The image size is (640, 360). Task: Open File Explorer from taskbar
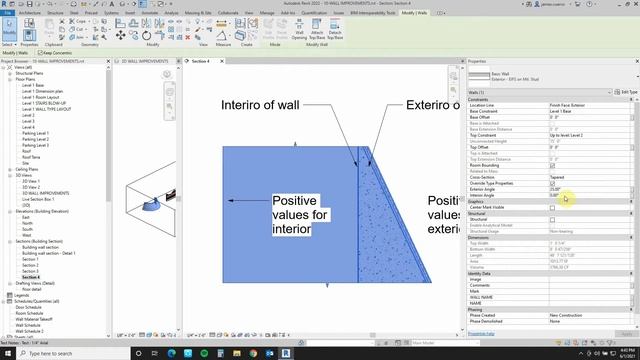(x=237, y=353)
